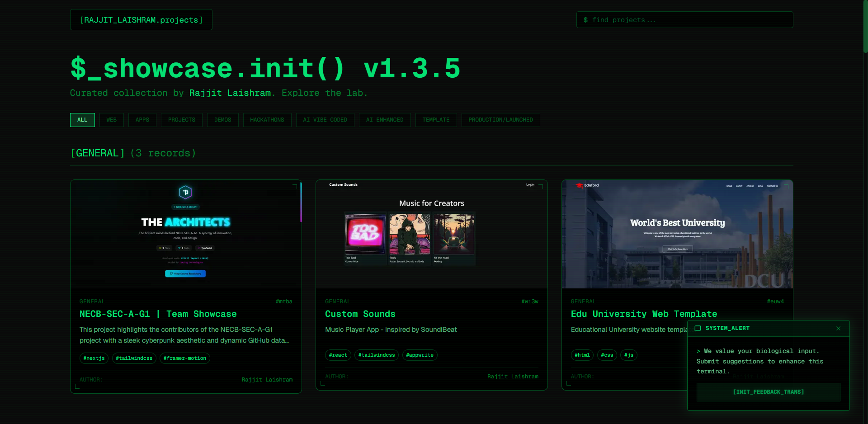The width and height of the screenshot is (868, 424).
Task: Click Rajjit Laishram name in subtitle
Action: pos(230,93)
